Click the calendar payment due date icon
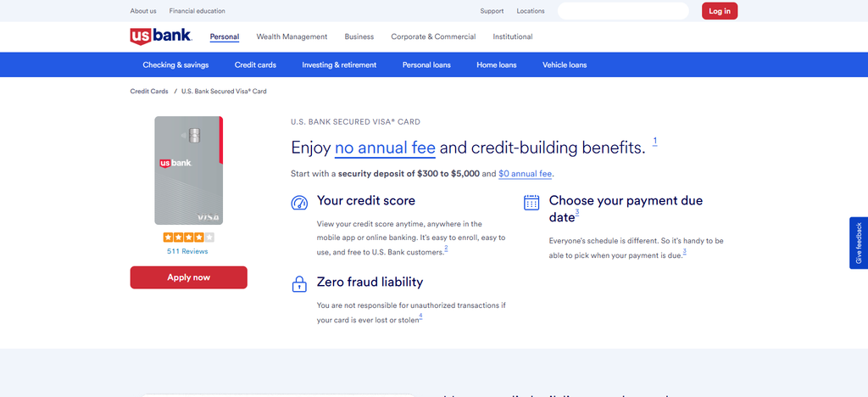 coord(531,202)
